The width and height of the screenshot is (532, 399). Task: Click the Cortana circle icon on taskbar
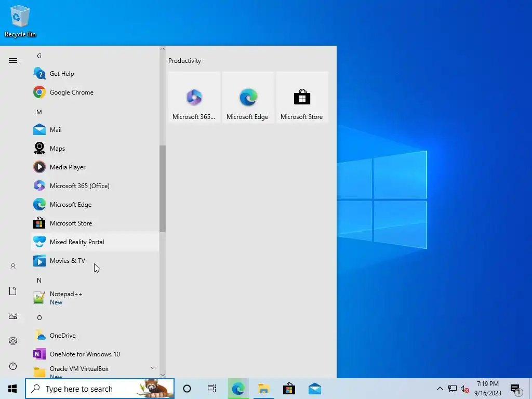(187, 389)
